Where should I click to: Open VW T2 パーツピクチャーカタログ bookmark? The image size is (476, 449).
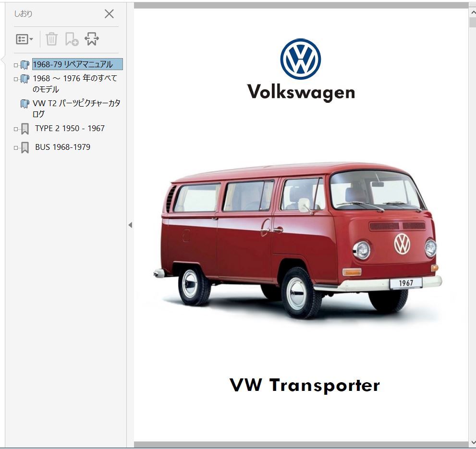coord(76,109)
